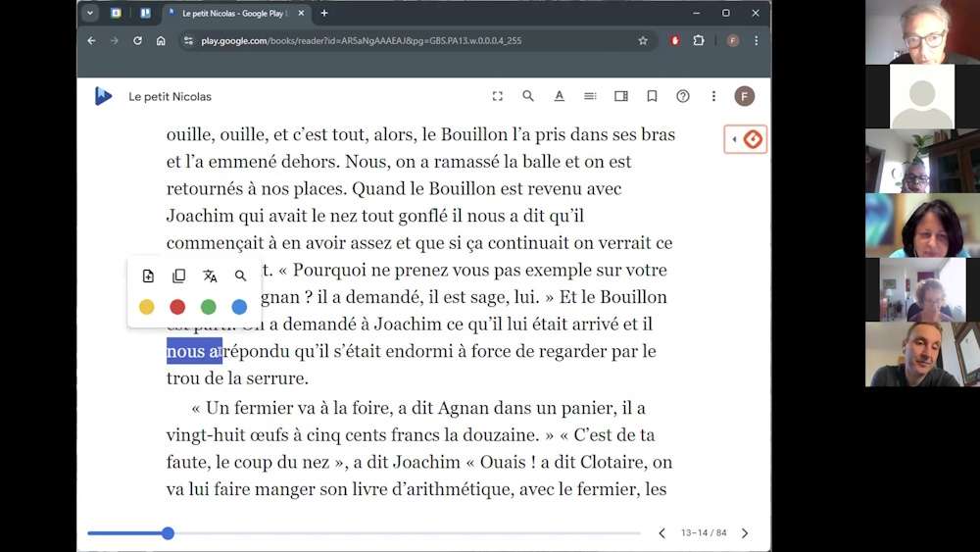This screenshot has width=980, height=552.
Task: Click the 13-14 / 84 page indicator
Action: tap(704, 533)
